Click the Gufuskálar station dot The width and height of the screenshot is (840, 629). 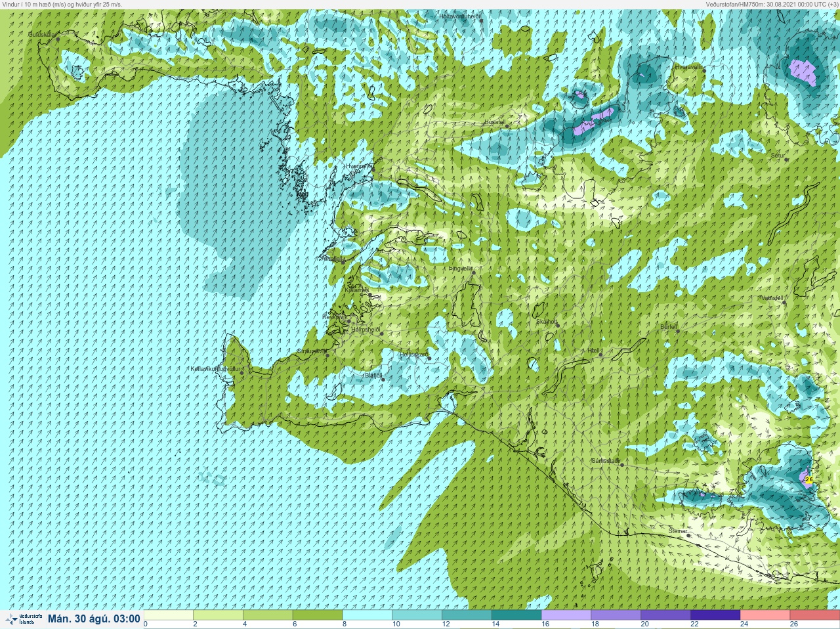tap(58, 39)
